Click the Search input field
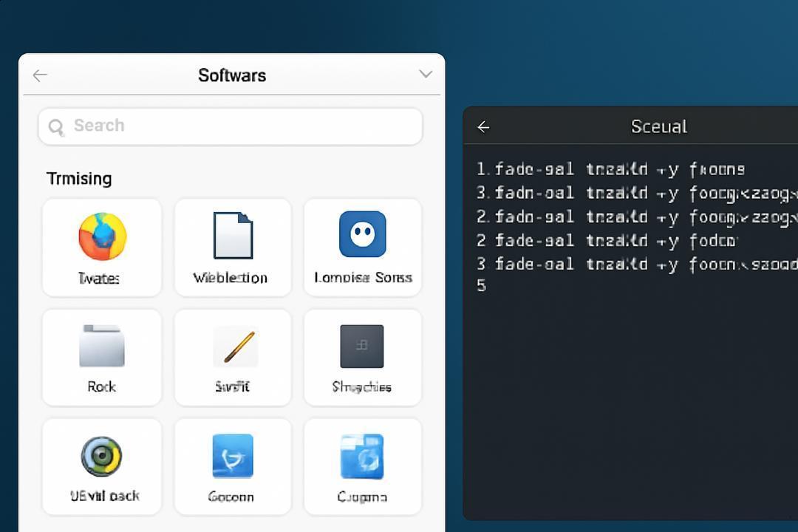The image size is (798, 532). pyautogui.click(x=230, y=126)
